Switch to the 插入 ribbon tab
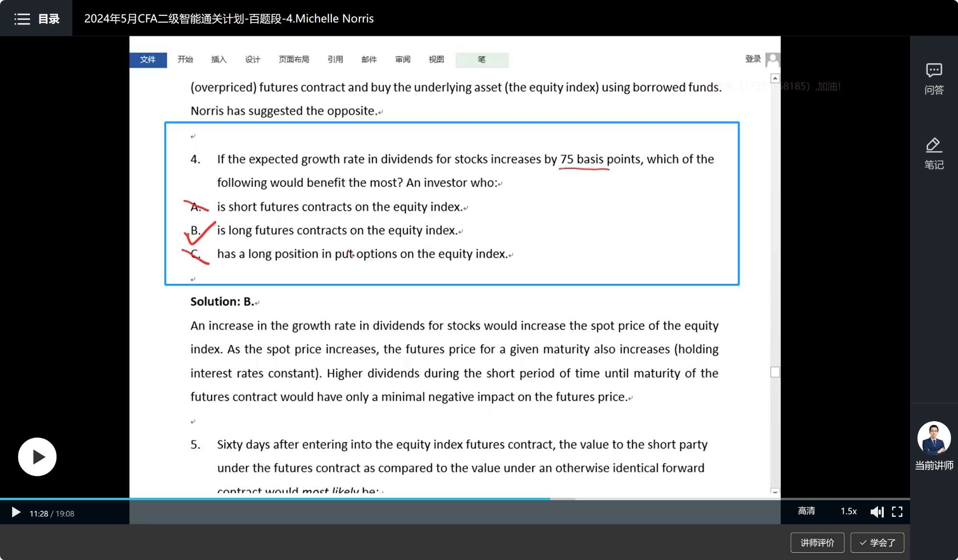 click(x=218, y=59)
